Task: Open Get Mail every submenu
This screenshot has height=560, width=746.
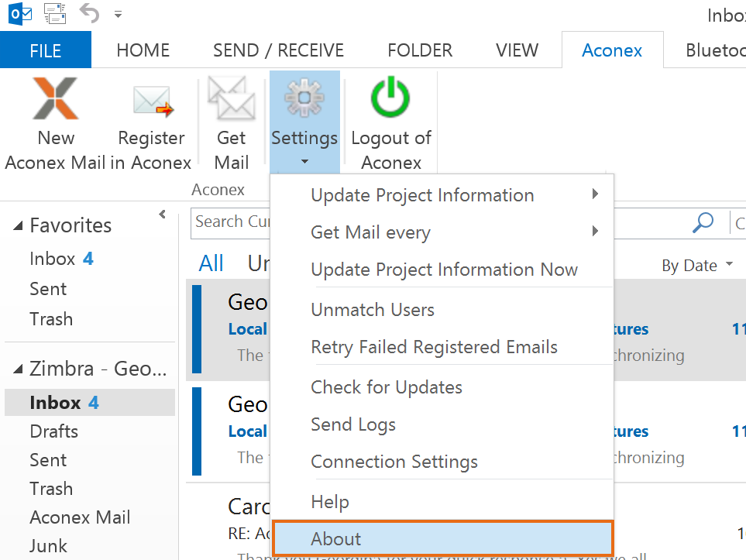Action: (442, 232)
